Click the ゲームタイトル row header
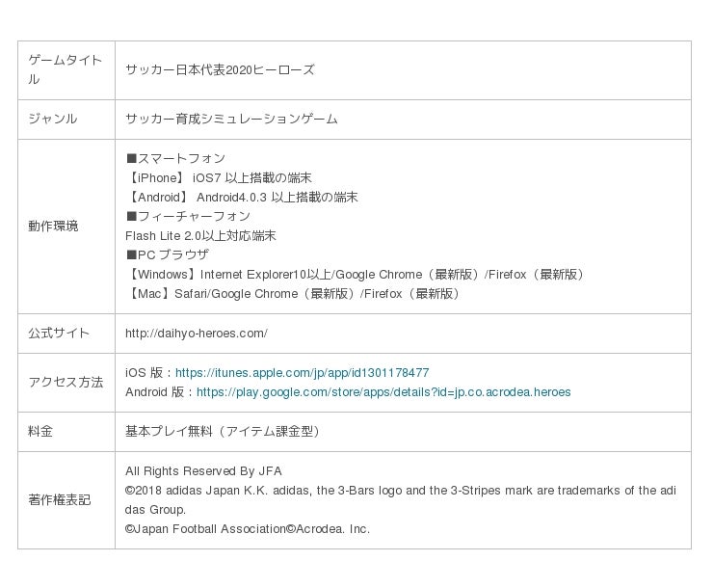Image resolution: width=713 pixels, height=588 pixels. tap(65, 70)
